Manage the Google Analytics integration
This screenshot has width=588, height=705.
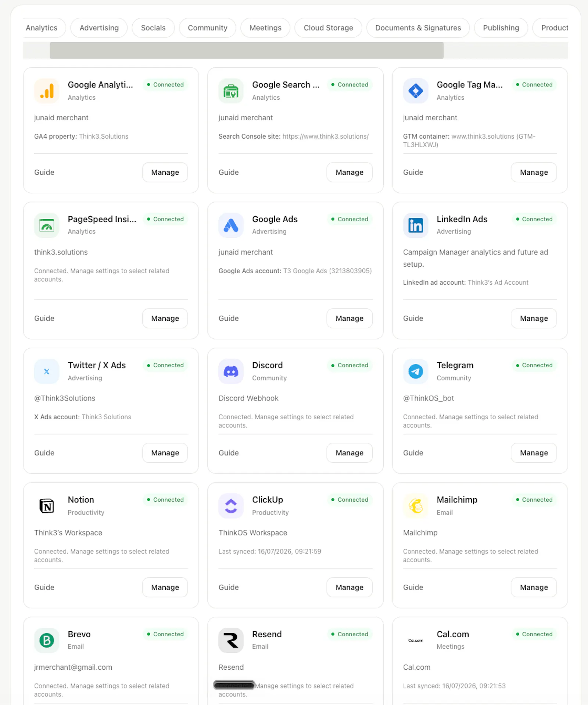165,172
